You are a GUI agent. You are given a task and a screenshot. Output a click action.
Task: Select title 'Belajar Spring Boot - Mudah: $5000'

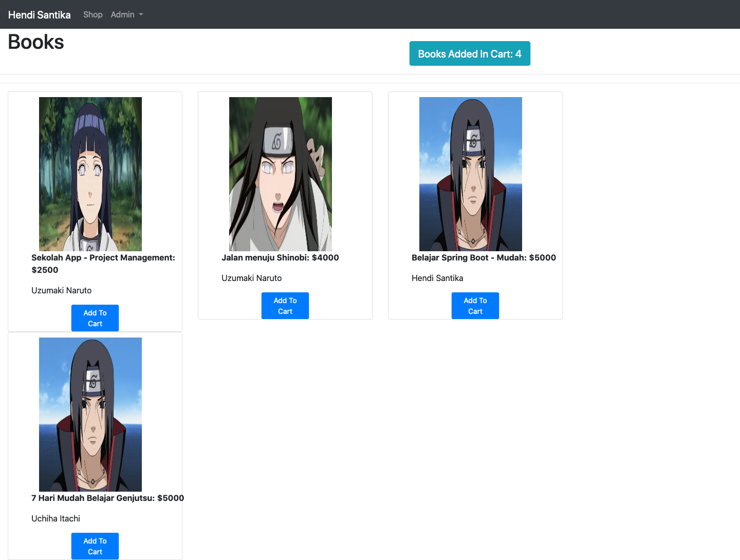[484, 257]
